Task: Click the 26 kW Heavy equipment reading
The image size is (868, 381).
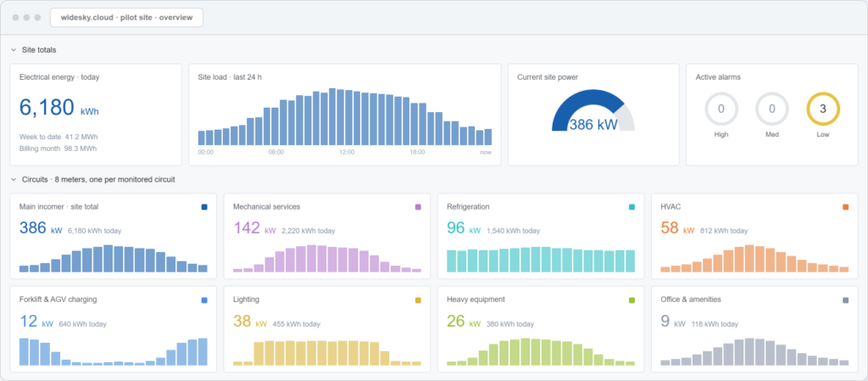Action: pyautogui.click(x=464, y=322)
